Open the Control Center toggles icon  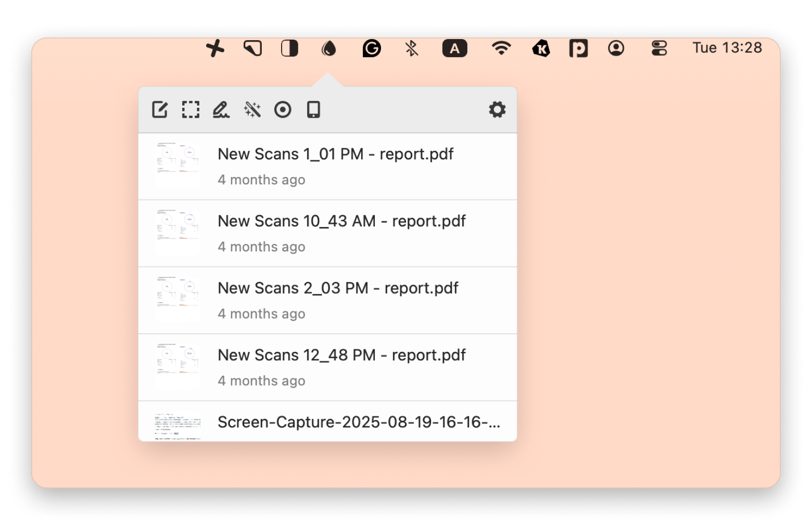tap(658, 49)
